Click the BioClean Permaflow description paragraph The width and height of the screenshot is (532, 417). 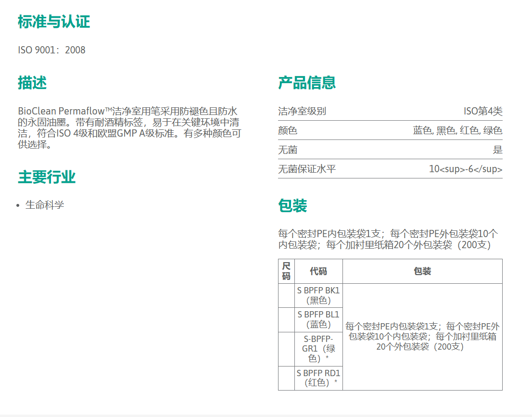click(x=129, y=127)
